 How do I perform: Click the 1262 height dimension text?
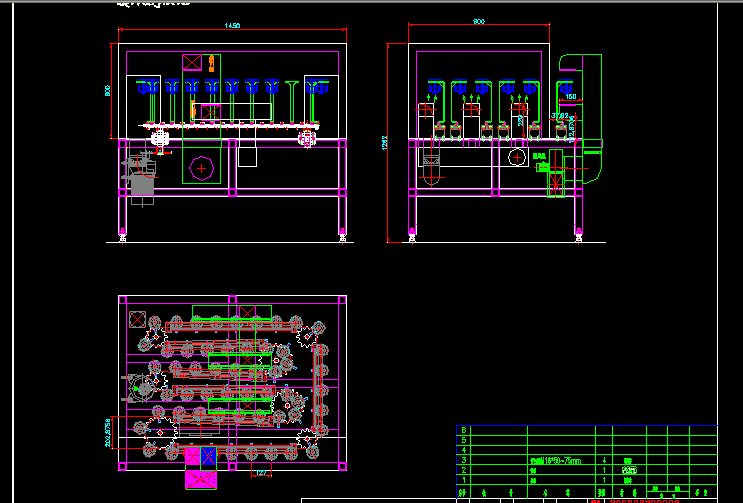(x=383, y=143)
